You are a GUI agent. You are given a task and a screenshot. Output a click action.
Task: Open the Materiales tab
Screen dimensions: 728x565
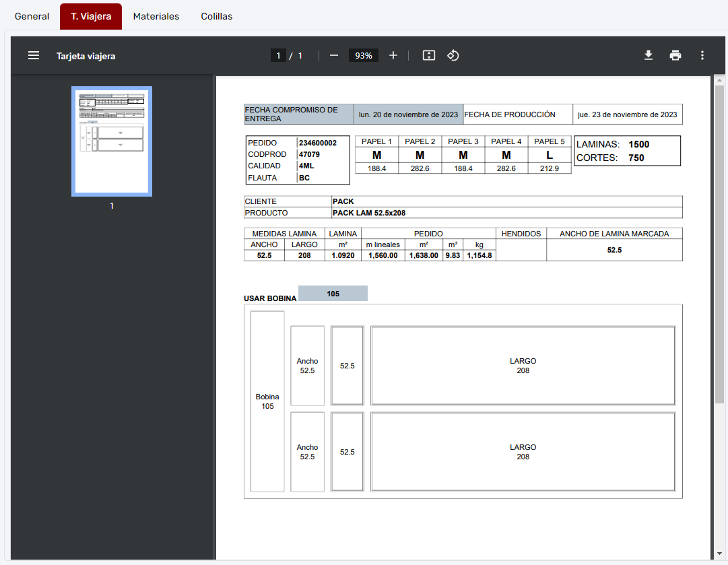pyautogui.click(x=156, y=16)
